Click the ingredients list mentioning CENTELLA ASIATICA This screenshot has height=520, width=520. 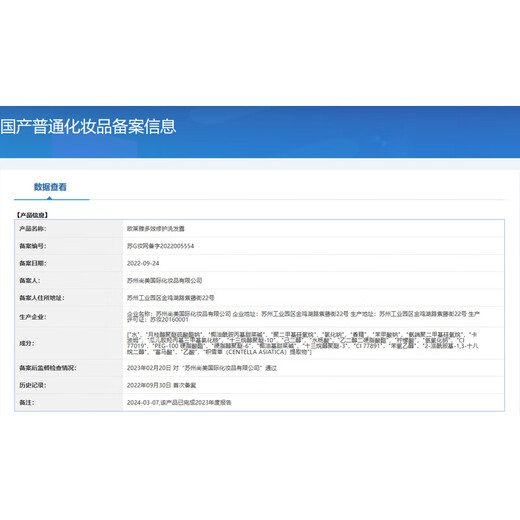(303, 343)
